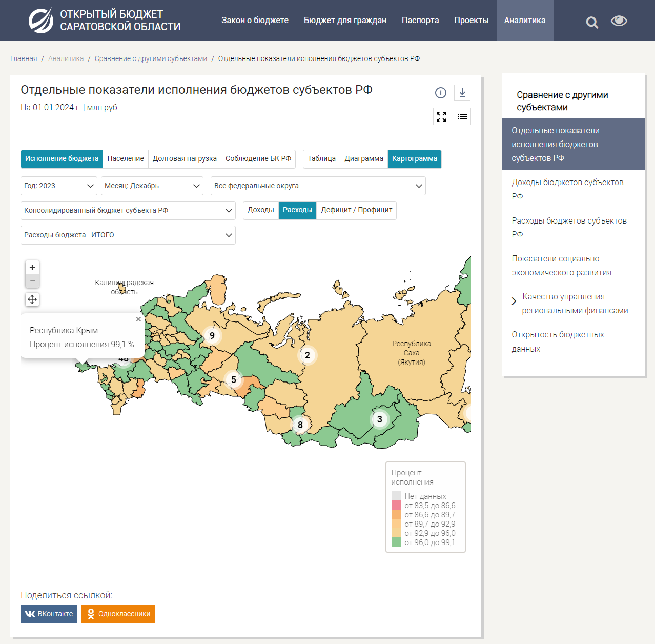Image resolution: width=655 pixels, height=644 pixels.
Task: Open the site search magnifier
Action: click(592, 22)
